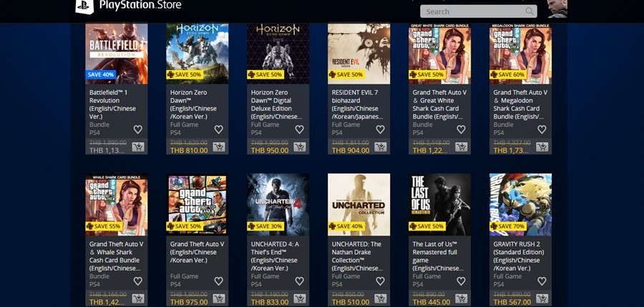This screenshot has width=644, height=307.
Task: Open Horizon Zero Dawn cover thumbnail
Action: [x=197, y=54]
